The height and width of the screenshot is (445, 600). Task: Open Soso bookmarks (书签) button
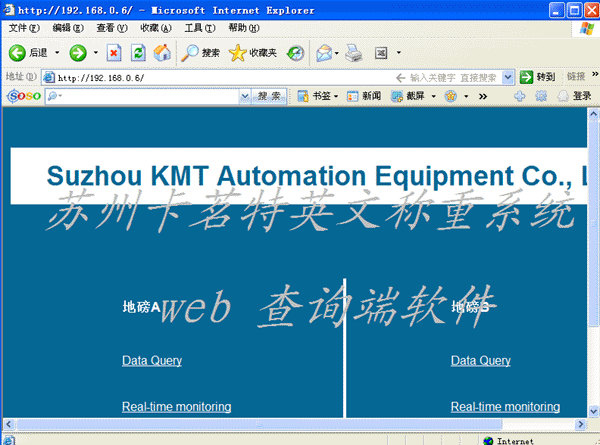(315, 96)
